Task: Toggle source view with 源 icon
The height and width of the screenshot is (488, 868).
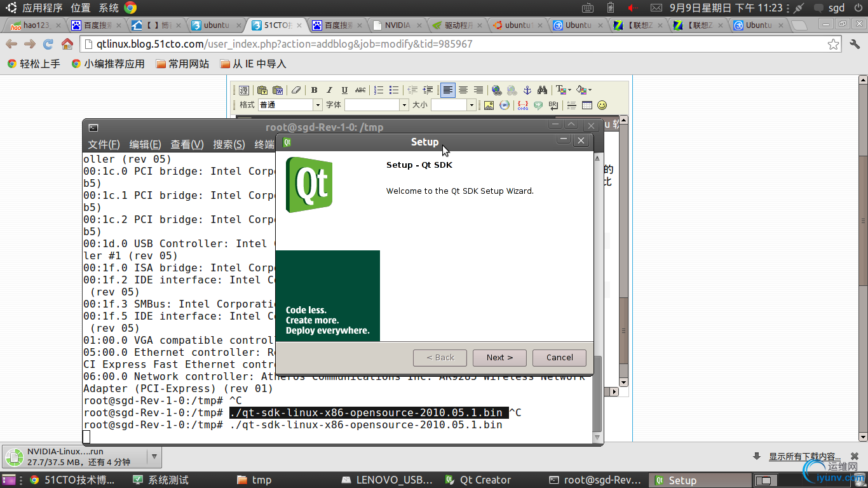Action: [x=243, y=90]
